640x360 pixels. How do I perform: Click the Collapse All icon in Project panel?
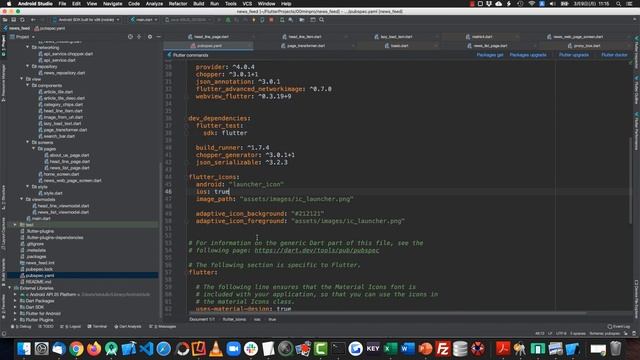(x=139, y=37)
